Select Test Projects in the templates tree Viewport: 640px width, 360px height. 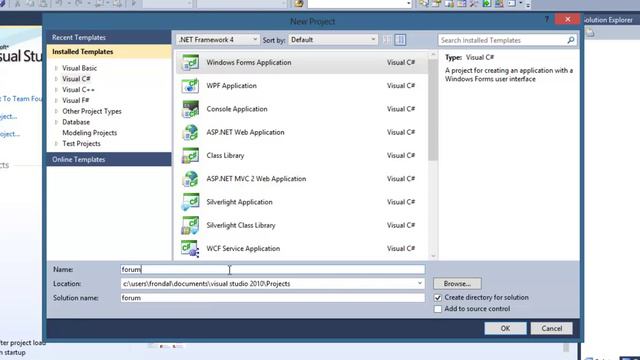coord(81,144)
